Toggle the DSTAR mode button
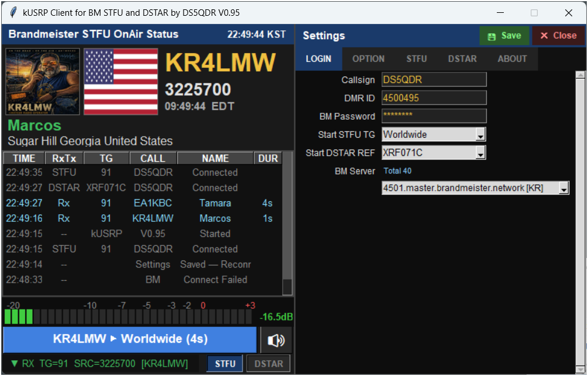This screenshot has height=376, width=588. (268, 364)
